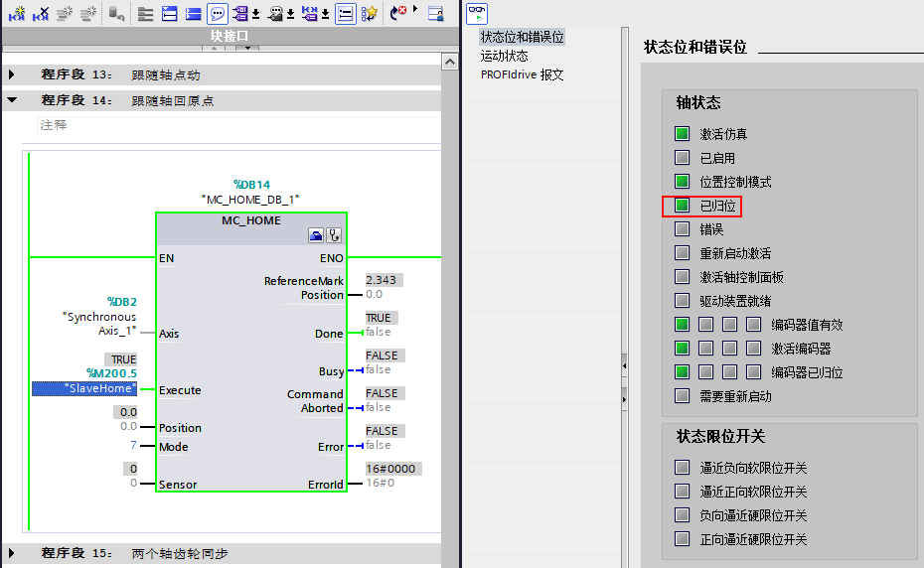Click the Mode input value 7
The height and width of the screenshot is (568, 924).
(134, 445)
